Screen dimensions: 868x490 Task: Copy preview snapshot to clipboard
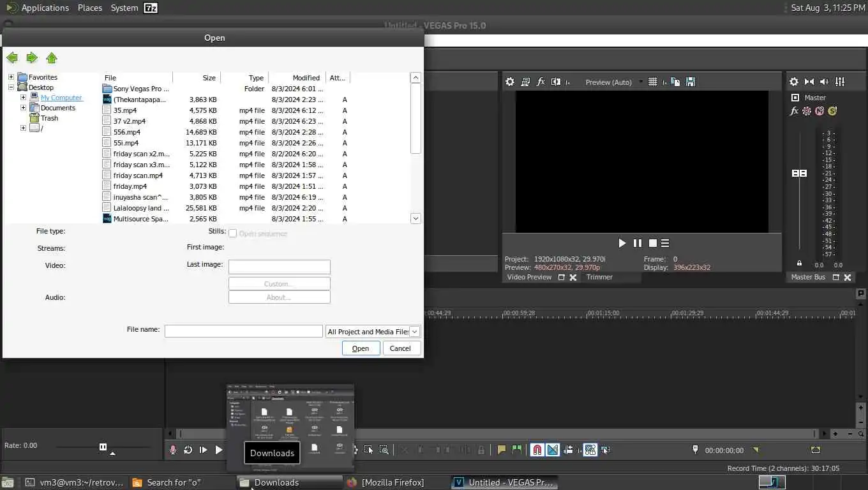click(675, 82)
